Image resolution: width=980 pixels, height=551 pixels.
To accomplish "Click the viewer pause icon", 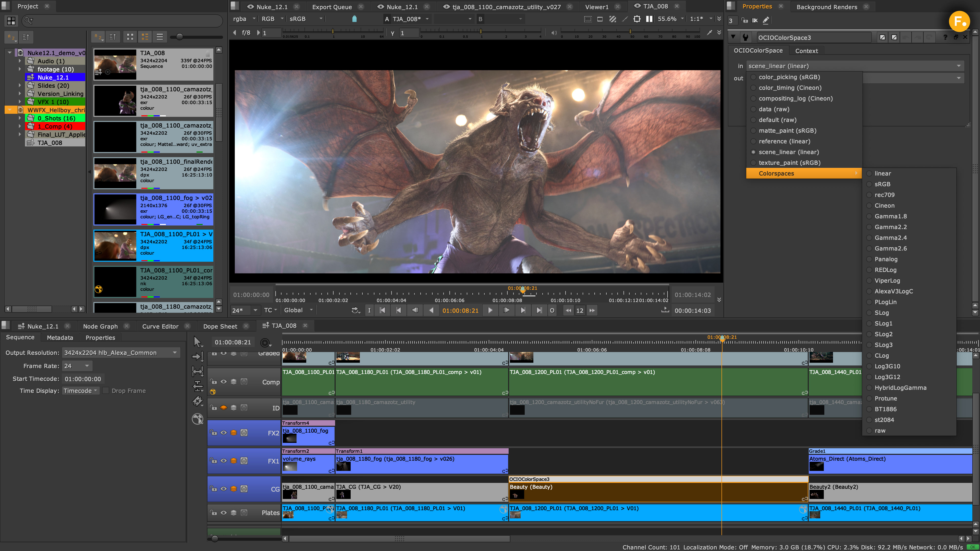I will click(x=649, y=19).
